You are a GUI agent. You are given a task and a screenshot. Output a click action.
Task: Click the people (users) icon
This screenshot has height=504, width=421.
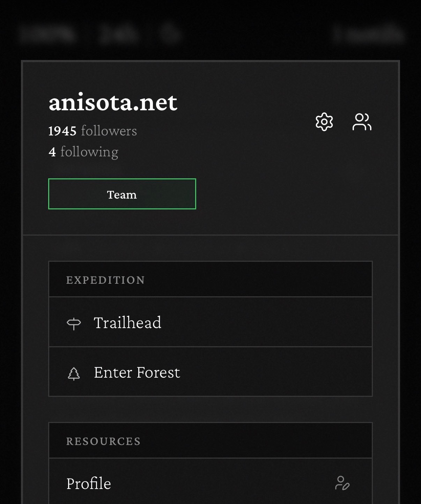[x=362, y=122]
